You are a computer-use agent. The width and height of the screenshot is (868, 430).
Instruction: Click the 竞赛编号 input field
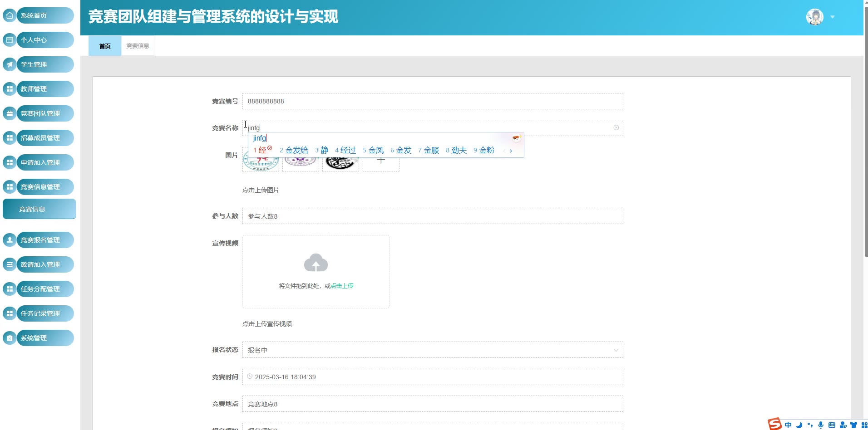[x=433, y=101]
